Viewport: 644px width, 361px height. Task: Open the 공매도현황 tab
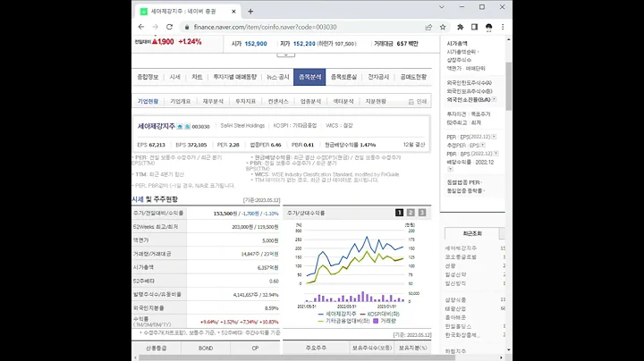click(x=413, y=77)
